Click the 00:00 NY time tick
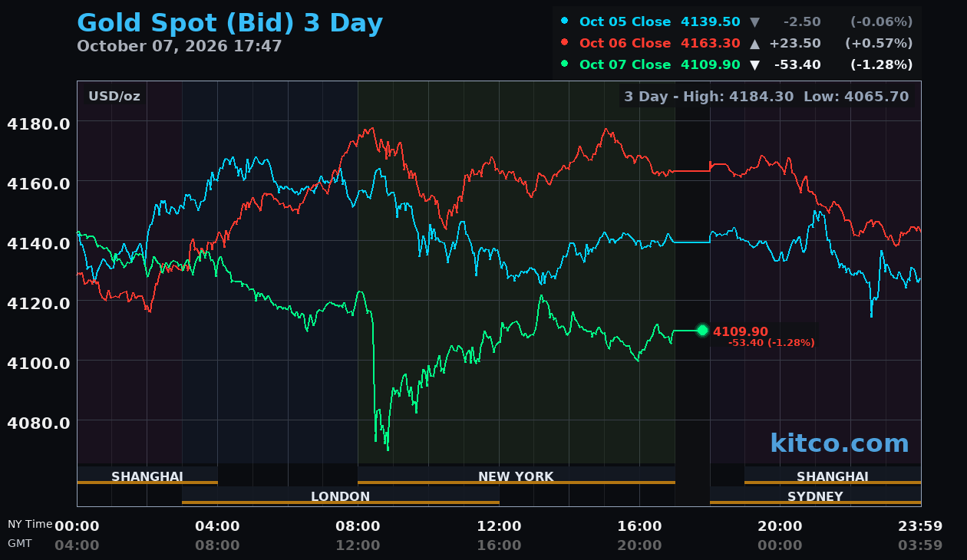 coord(77,526)
